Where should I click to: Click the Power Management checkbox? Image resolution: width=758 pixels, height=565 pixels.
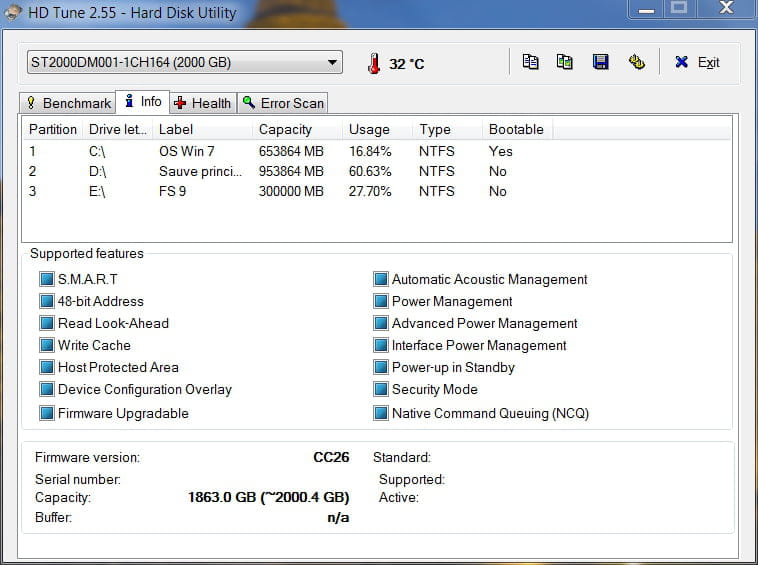[381, 301]
